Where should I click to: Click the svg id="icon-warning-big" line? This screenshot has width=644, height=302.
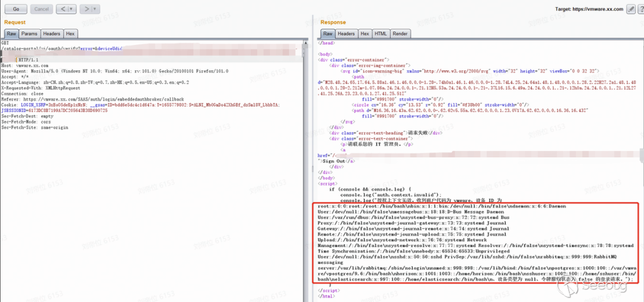[469, 71]
